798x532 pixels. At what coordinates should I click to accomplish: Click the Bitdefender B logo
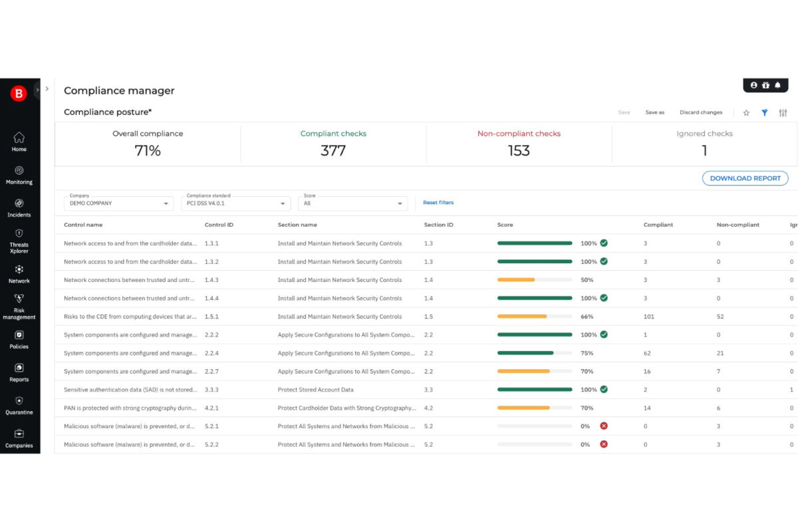[19, 94]
